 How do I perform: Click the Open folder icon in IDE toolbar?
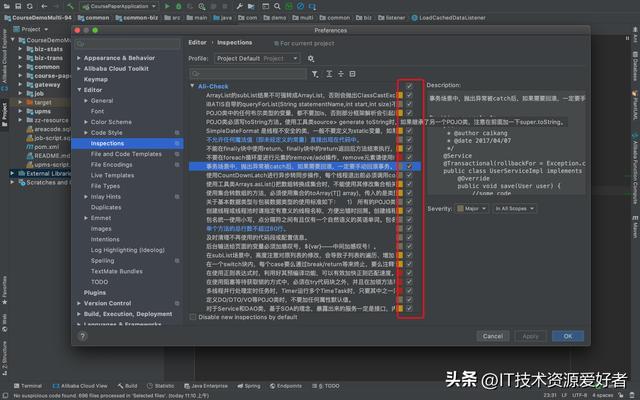pyautogui.click(x=7, y=6)
